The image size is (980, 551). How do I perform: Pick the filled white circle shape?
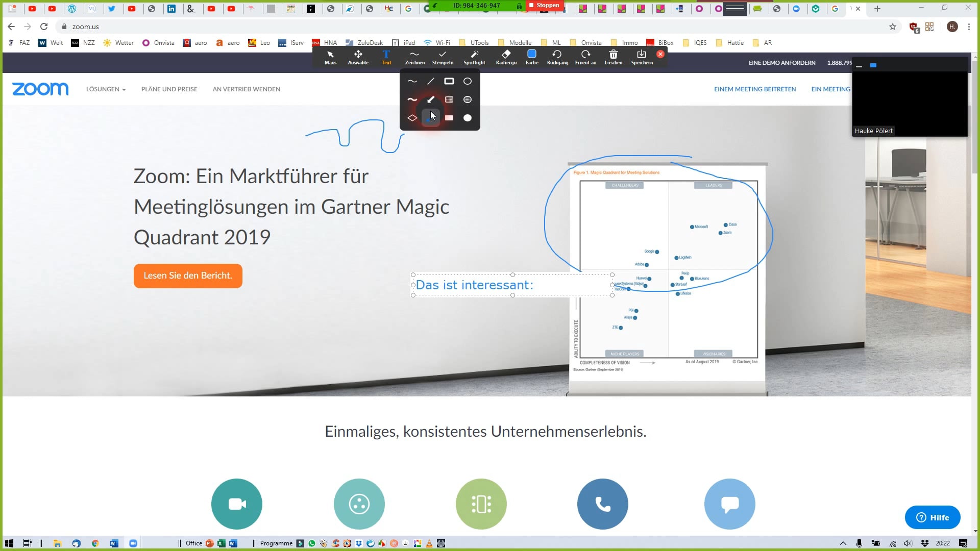pyautogui.click(x=468, y=118)
